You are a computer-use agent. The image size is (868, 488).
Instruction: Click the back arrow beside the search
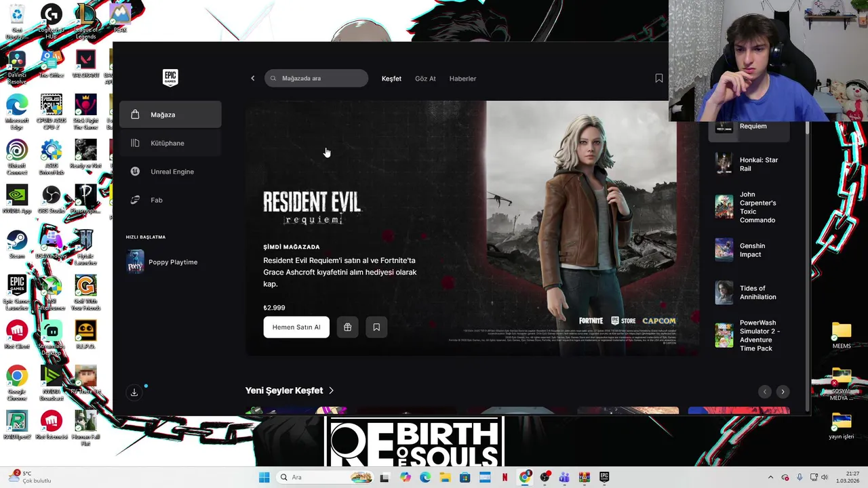pyautogui.click(x=253, y=78)
